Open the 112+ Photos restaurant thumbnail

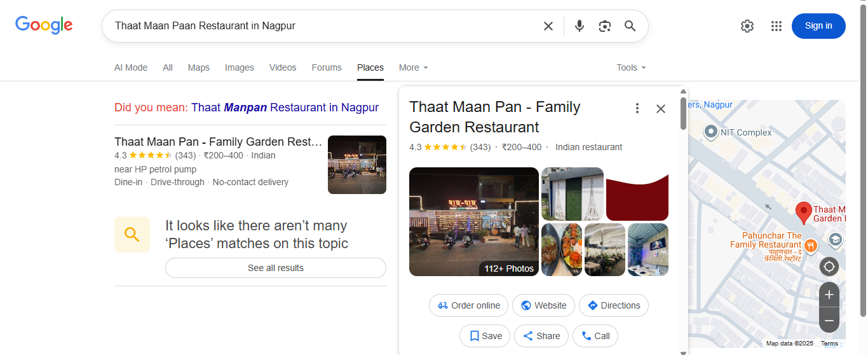[x=473, y=221]
